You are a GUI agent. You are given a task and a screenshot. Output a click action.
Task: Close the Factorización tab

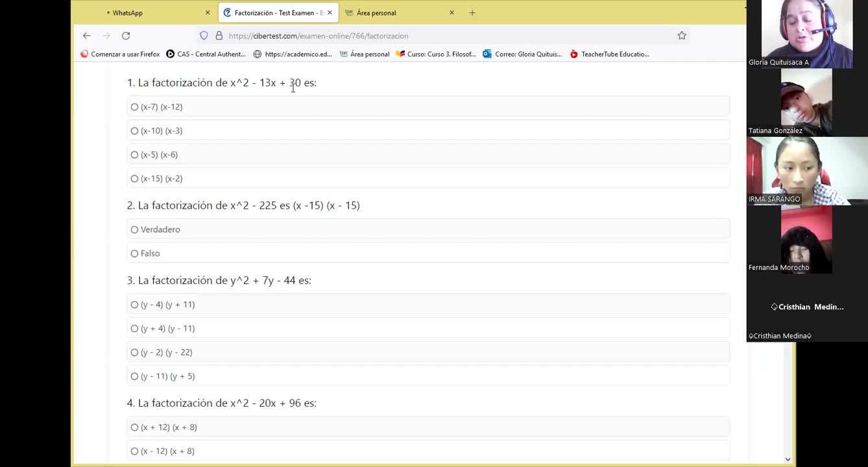point(330,12)
